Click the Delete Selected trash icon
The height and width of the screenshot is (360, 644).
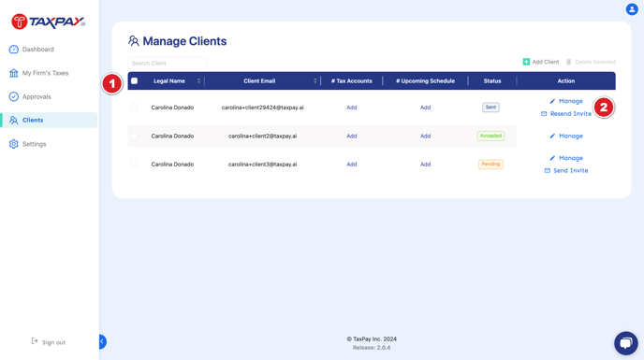point(569,62)
